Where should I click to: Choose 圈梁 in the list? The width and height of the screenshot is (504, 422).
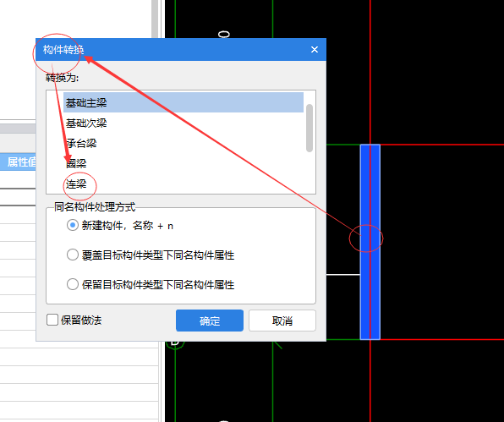[184, 163]
